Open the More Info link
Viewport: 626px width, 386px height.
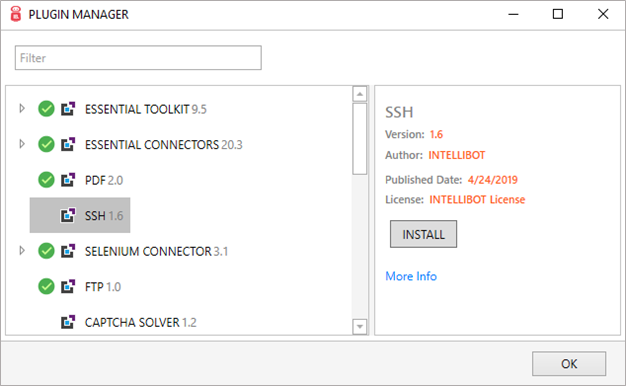[411, 276]
